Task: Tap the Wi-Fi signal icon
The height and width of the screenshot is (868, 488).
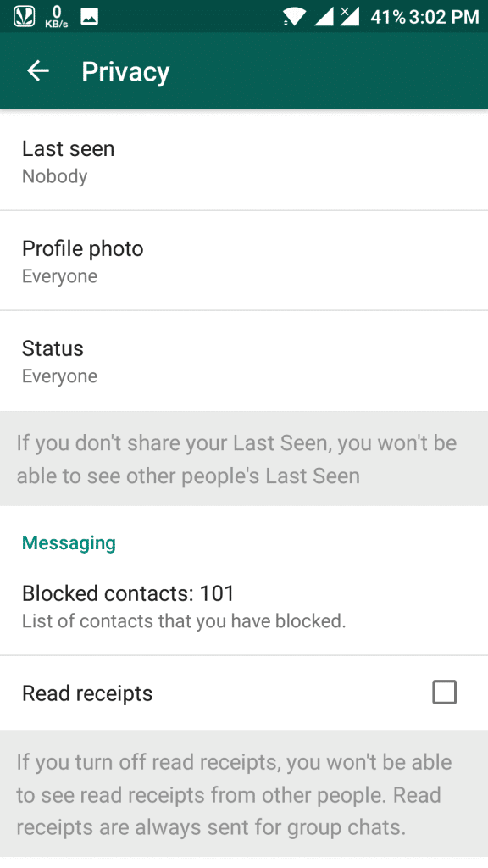Action: coord(295,17)
